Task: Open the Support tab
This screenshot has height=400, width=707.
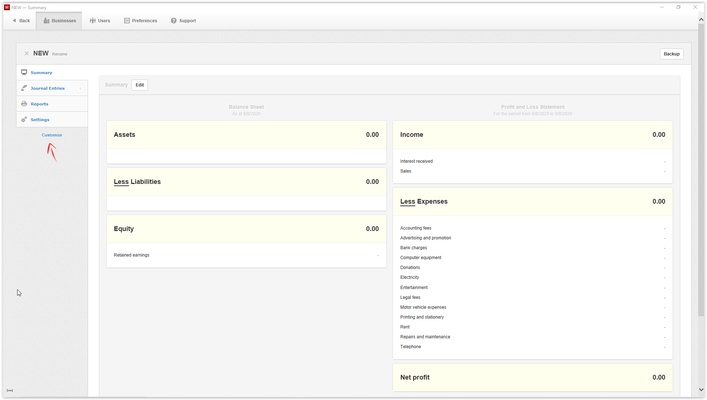Action: [x=184, y=21]
